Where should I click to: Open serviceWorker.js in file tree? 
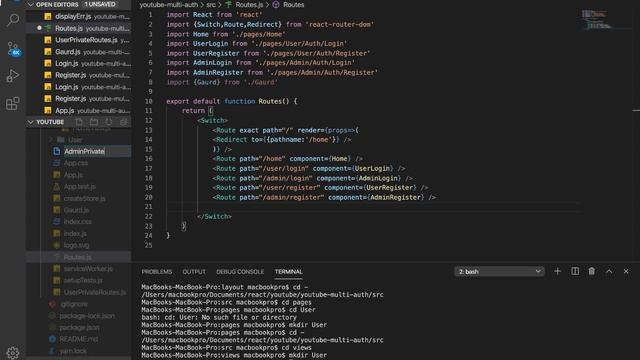[88, 269]
